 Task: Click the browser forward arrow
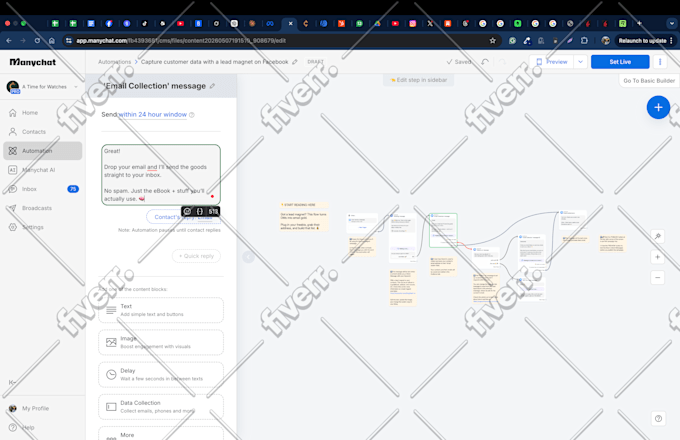click(x=23, y=41)
